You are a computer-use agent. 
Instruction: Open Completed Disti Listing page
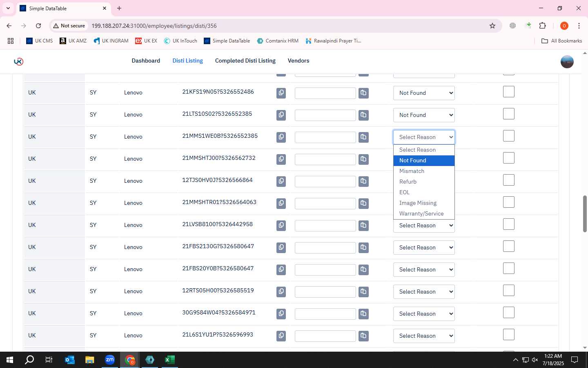coord(245,61)
